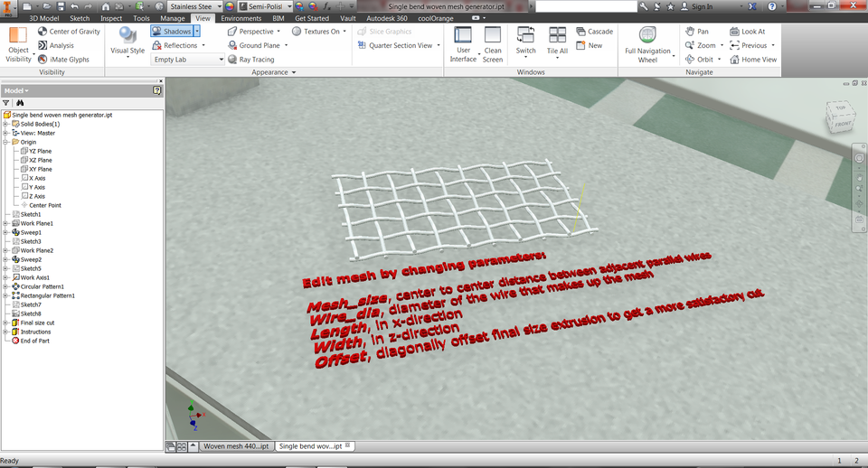The image size is (868, 468).
Task: Toggle Shadows on or off
Action: 171,32
